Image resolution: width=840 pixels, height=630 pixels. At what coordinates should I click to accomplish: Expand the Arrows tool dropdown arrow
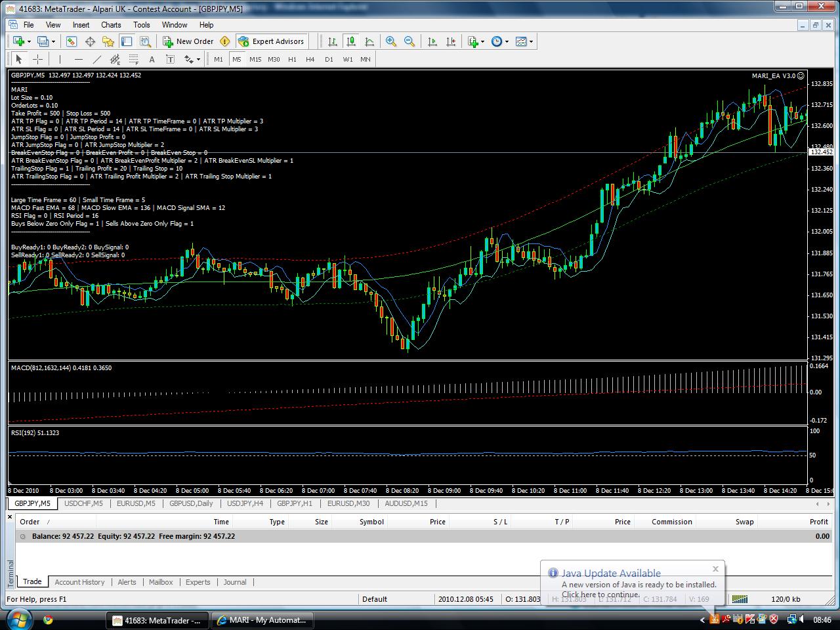pos(198,59)
